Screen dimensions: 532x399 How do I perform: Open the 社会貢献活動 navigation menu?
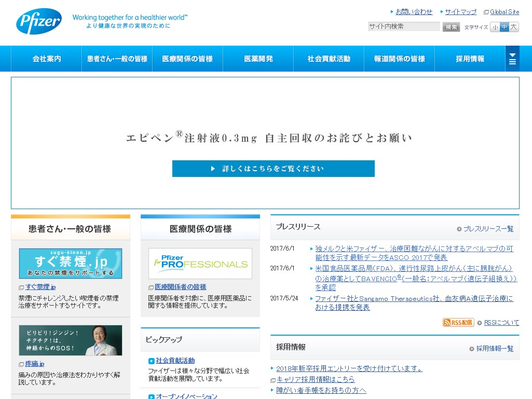click(329, 59)
